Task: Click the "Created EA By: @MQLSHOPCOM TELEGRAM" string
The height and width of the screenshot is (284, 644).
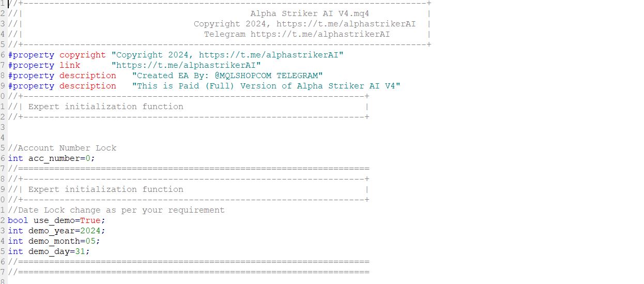Action: pos(227,76)
